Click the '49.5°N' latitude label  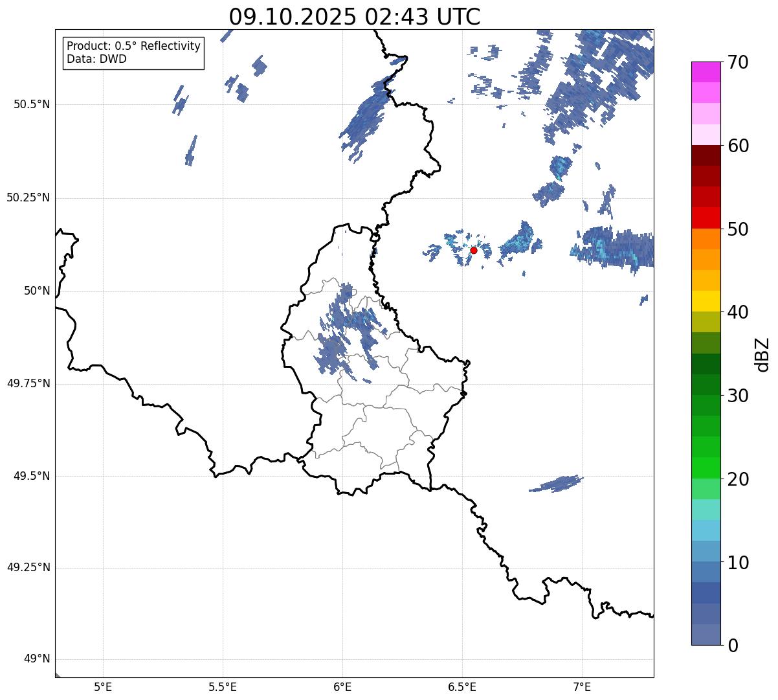pos(32,476)
